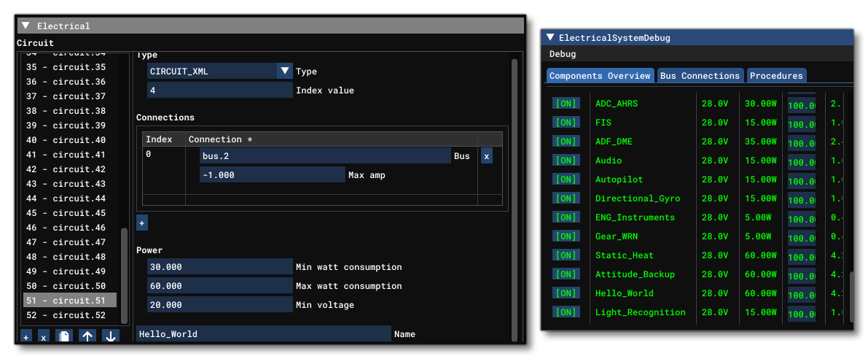Viewport: 868px width, 359px height.
Task: Switch to the Bus Connections tab
Action: (x=700, y=76)
